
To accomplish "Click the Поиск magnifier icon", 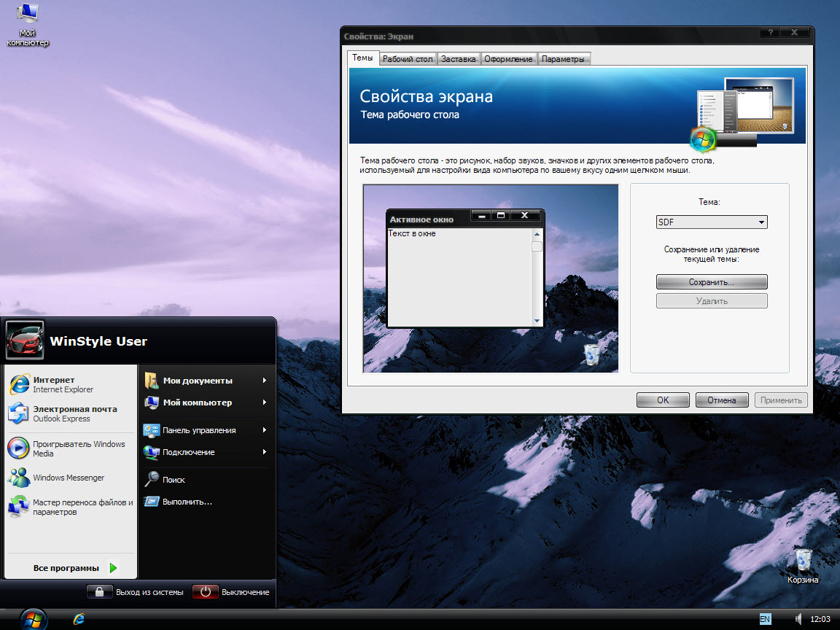I will [151, 480].
